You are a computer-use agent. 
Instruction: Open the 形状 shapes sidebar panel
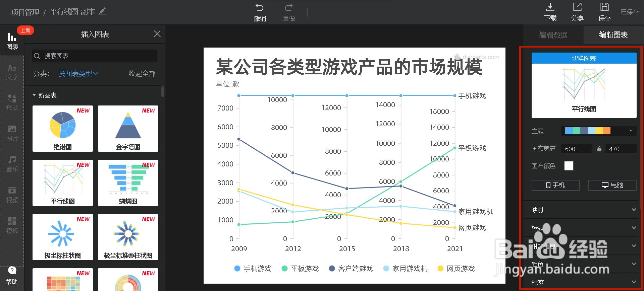12,102
